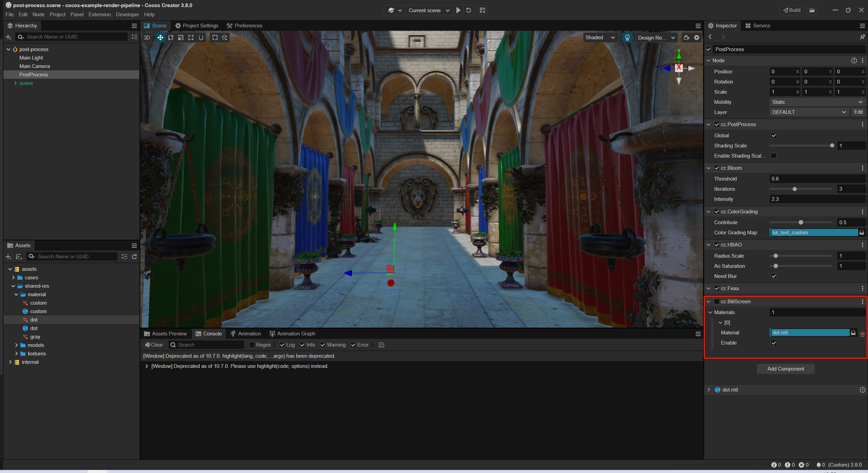
Task: Toggle the pivot/center gizmo icon
Action: pos(215,38)
